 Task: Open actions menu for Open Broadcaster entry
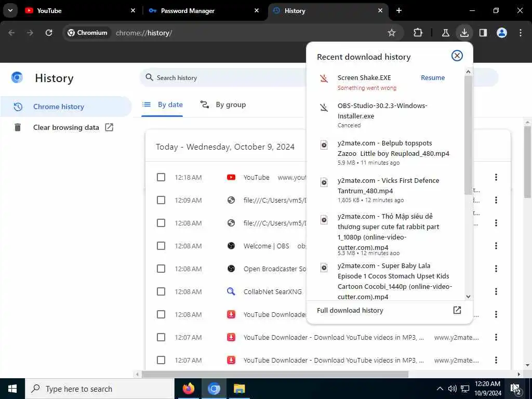(x=496, y=269)
